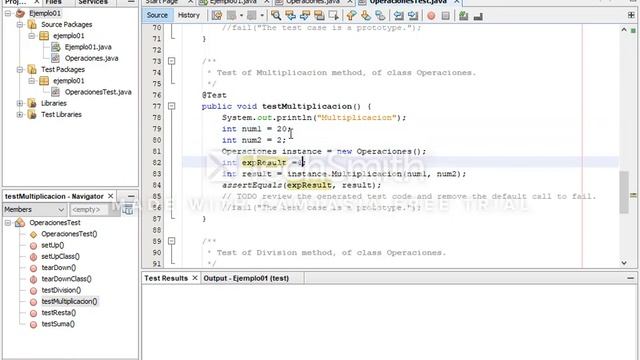640x360 pixels.
Task: Select testSuma() in Navigator
Action: click(58, 324)
